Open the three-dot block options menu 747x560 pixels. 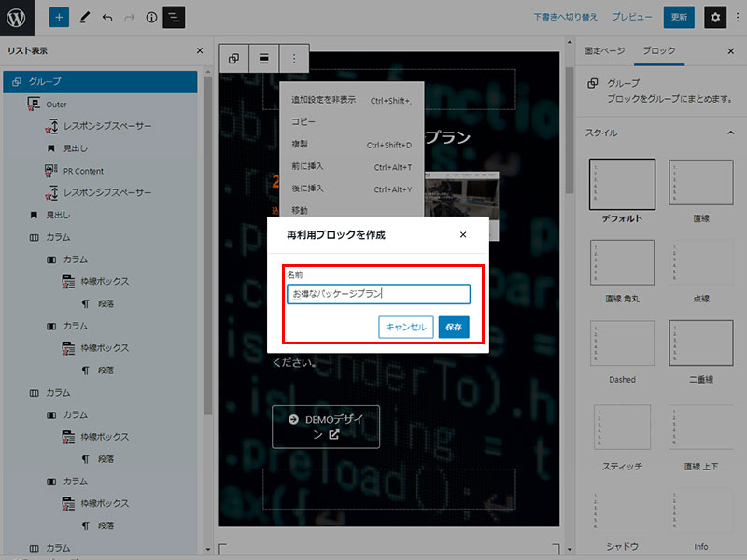(x=294, y=59)
